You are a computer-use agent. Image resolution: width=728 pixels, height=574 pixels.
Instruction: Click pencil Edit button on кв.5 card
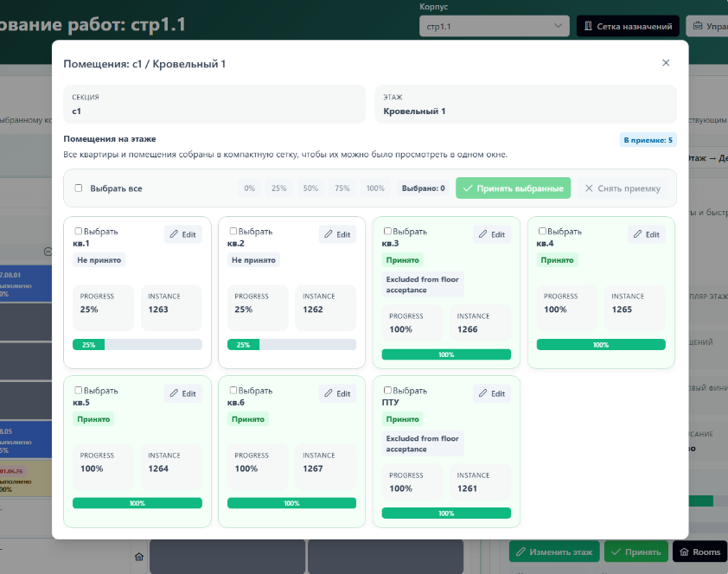click(183, 393)
